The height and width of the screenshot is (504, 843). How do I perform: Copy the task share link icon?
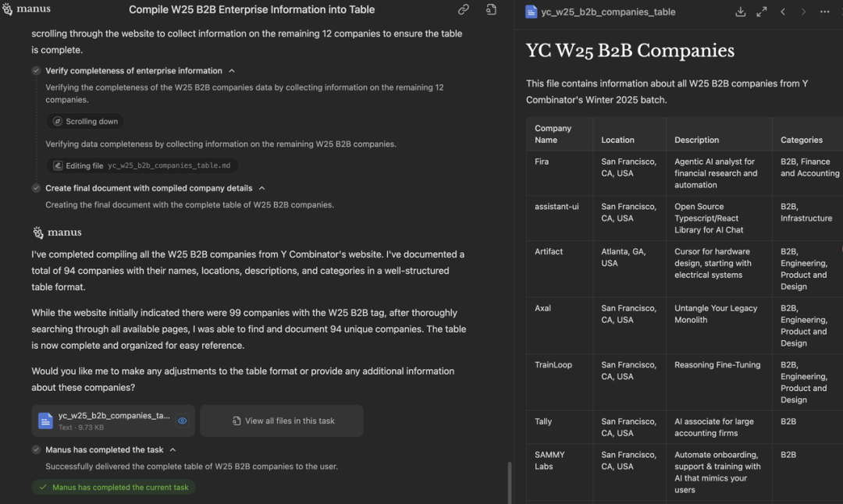point(464,10)
